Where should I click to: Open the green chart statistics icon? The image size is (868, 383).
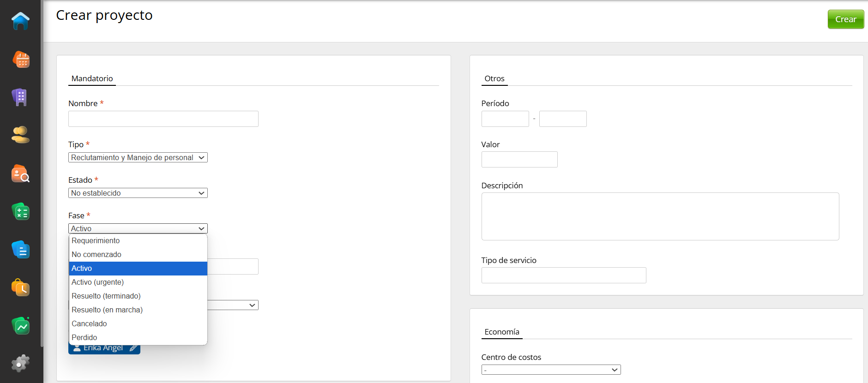click(x=20, y=326)
